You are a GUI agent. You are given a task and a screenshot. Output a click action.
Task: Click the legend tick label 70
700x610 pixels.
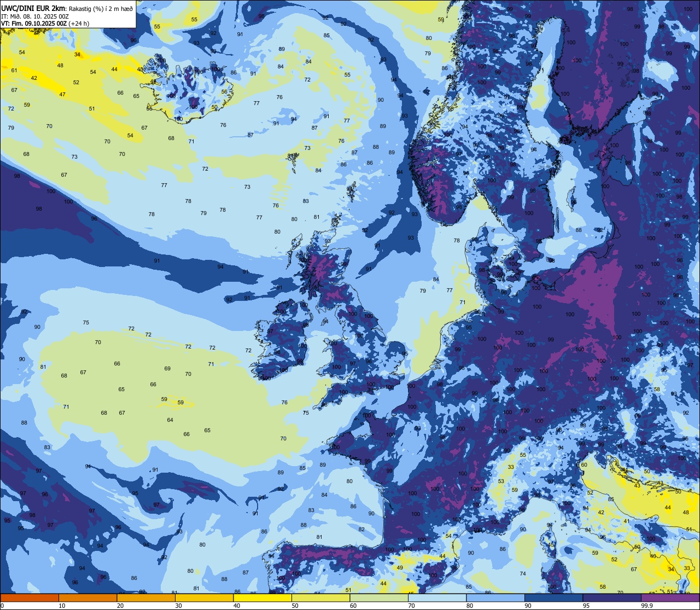coord(411,606)
